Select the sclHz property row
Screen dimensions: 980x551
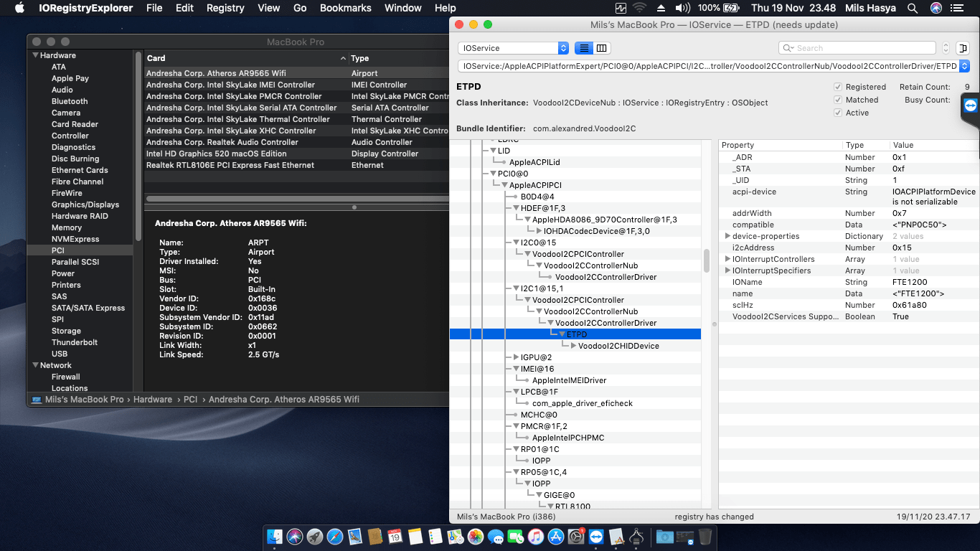tap(849, 305)
